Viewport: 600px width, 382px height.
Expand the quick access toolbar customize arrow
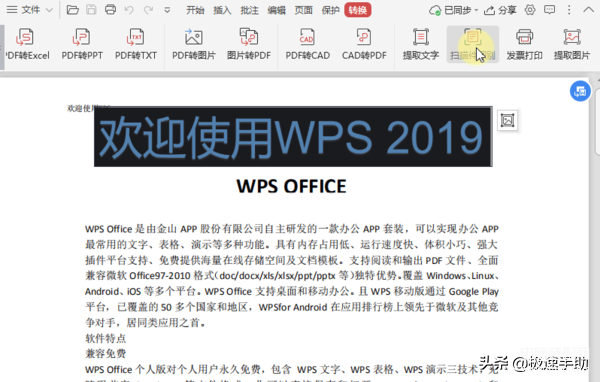point(167,10)
